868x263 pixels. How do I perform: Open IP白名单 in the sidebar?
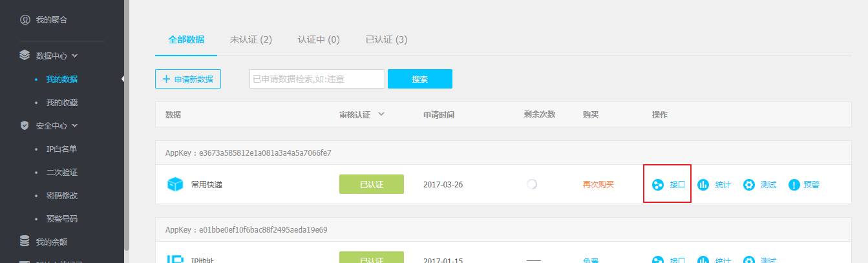[x=61, y=149]
